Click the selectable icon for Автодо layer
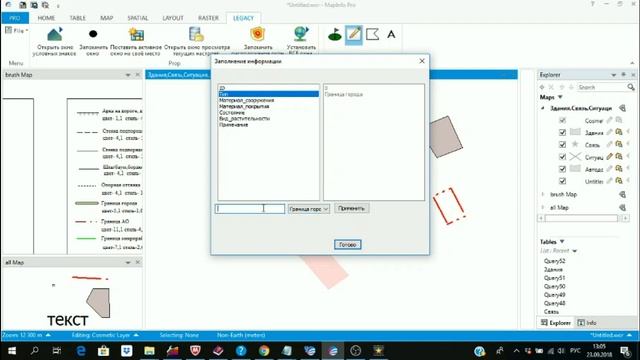Screen dimensions: 640x360 pyautogui.click(x=619, y=169)
